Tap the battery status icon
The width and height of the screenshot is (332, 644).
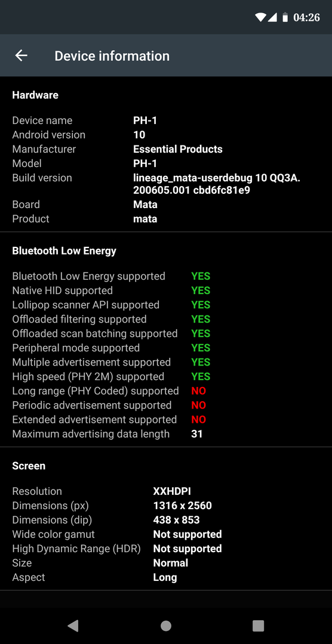tap(285, 17)
